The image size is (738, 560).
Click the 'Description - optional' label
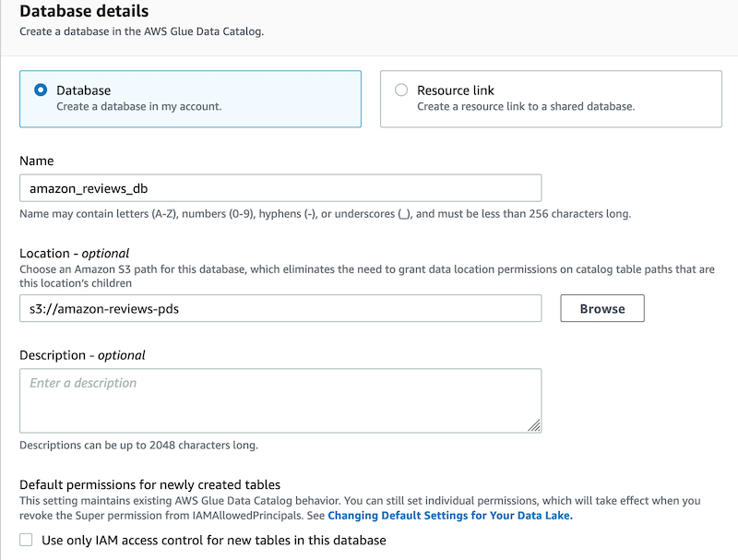pos(82,355)
